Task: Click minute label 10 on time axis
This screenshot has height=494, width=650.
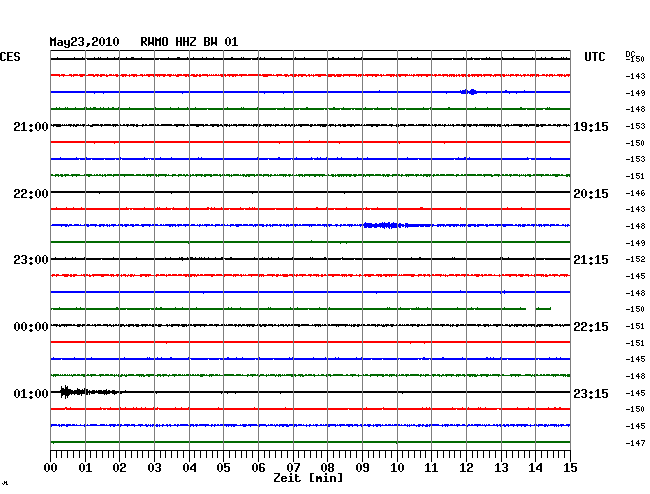Action: 397,468
